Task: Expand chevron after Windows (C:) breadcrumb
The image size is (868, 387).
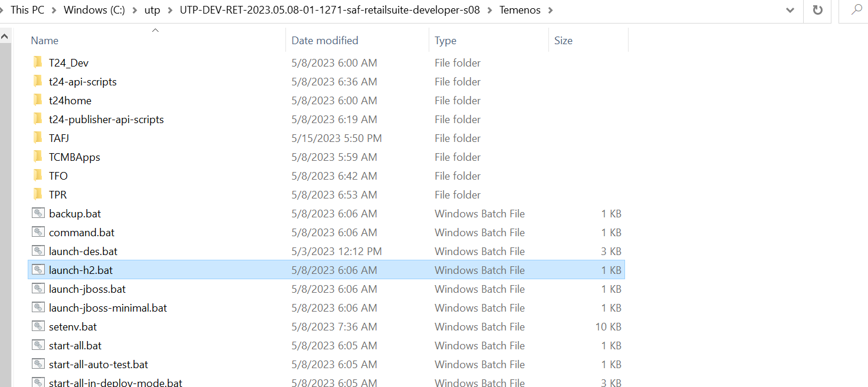Action: click(134, 10)
